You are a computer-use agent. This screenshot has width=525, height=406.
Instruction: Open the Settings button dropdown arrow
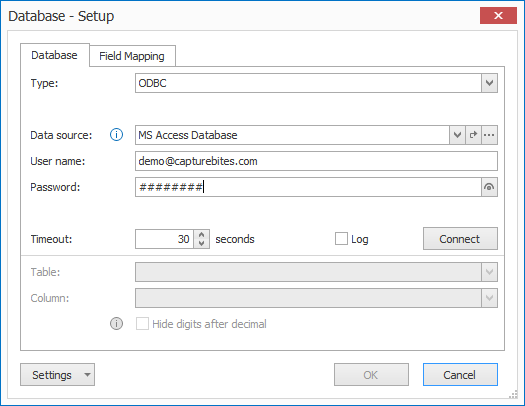(x=87, y=375)
